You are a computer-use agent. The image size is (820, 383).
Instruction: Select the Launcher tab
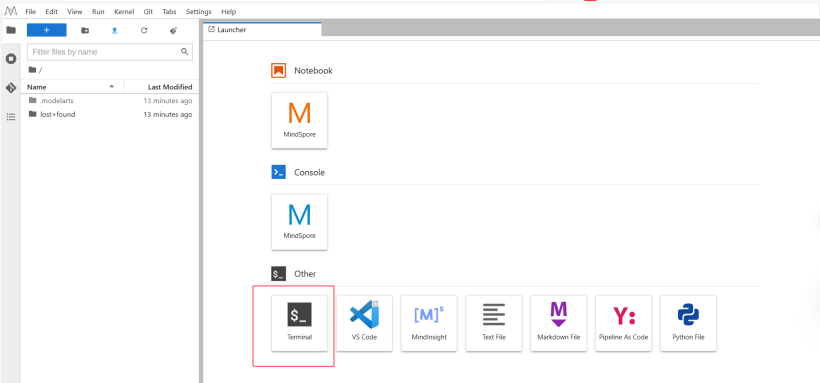click(x=262, y=30)
